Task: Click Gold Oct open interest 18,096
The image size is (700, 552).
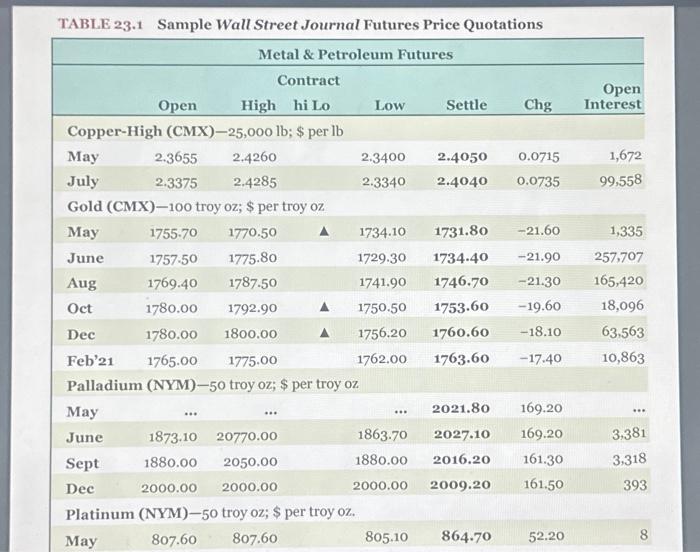Action: [x=622, y=305]
